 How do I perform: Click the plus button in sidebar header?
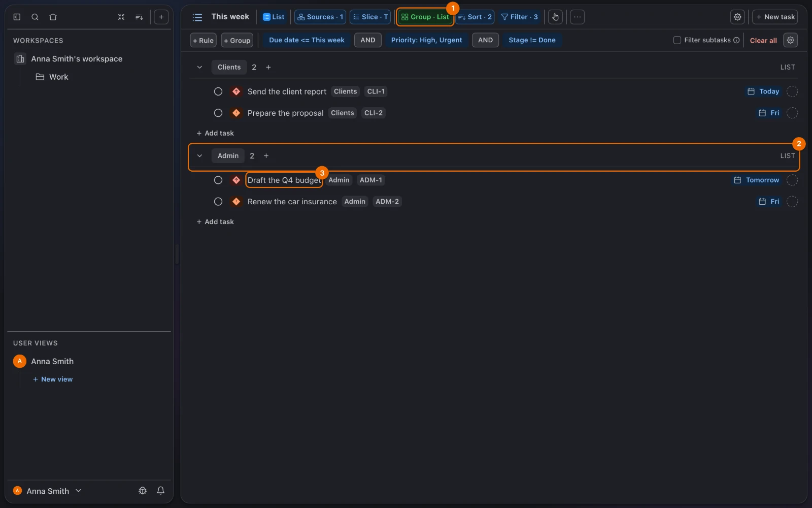[x=161, y=17]
